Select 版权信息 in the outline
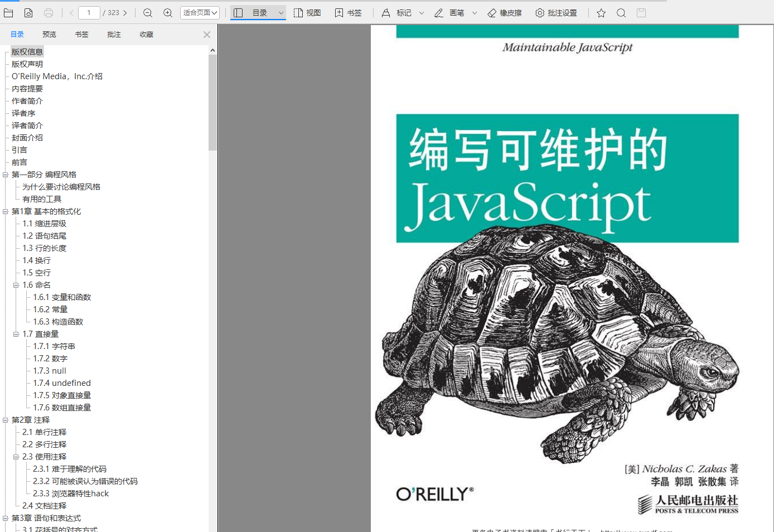774x532 pixels. [27, 52]
